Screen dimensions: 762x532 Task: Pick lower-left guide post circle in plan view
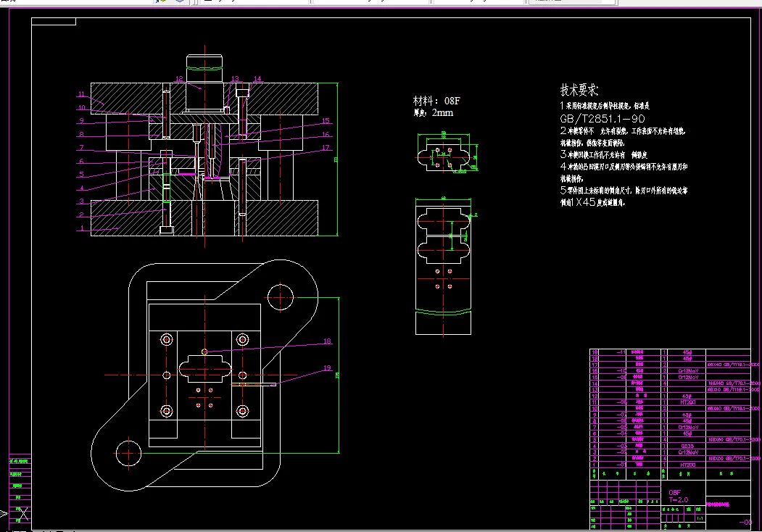(128, 453)
